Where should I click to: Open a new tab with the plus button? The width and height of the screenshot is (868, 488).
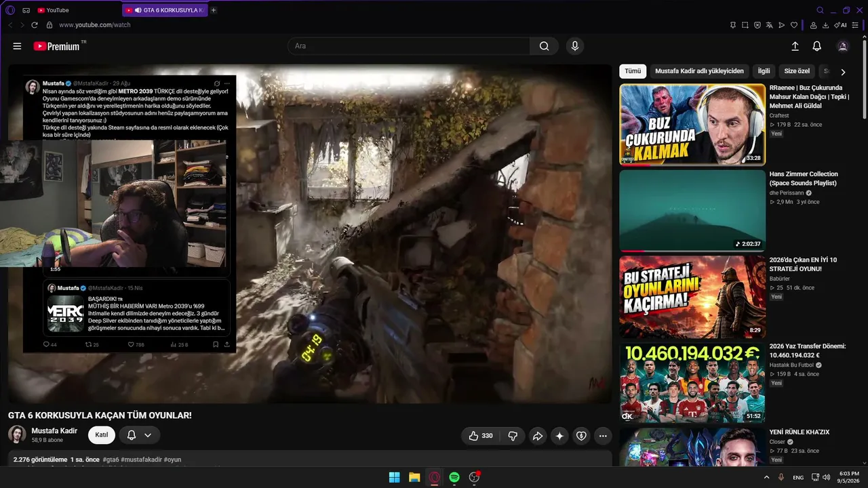(x=214, y=10)
